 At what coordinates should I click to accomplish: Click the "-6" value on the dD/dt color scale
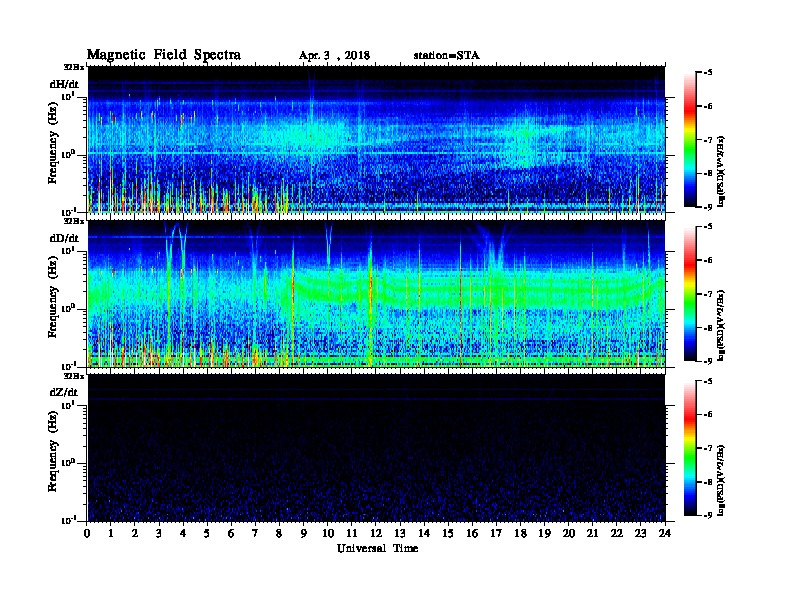coord(708,261)
